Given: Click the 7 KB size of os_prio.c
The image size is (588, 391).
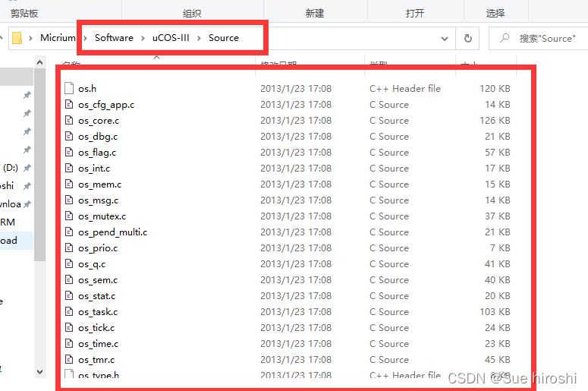Looking at the screenshot, I should pos(500,248).
